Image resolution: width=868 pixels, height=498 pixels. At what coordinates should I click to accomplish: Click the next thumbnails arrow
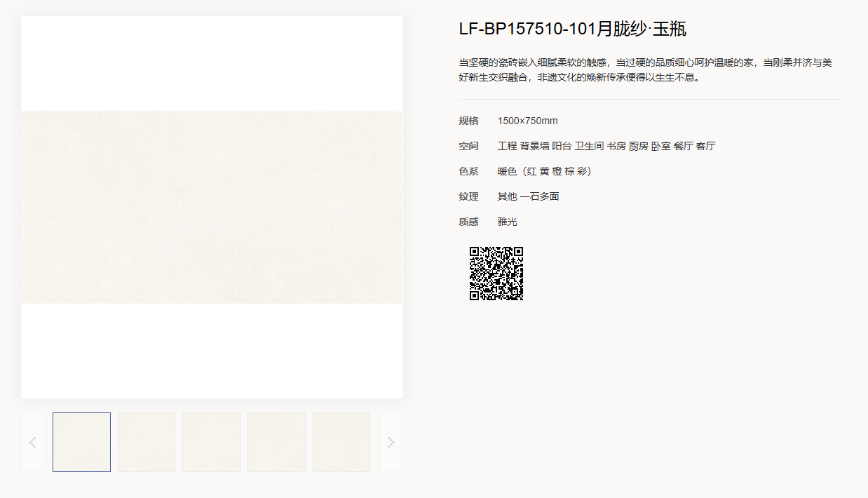click(391, 442)
